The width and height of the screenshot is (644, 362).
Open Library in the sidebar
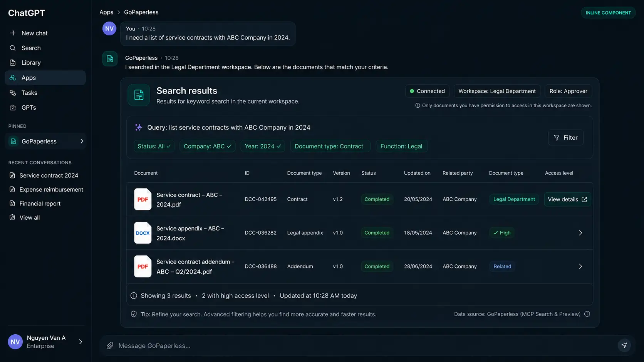pyautogui.click(x=45, y=63)
